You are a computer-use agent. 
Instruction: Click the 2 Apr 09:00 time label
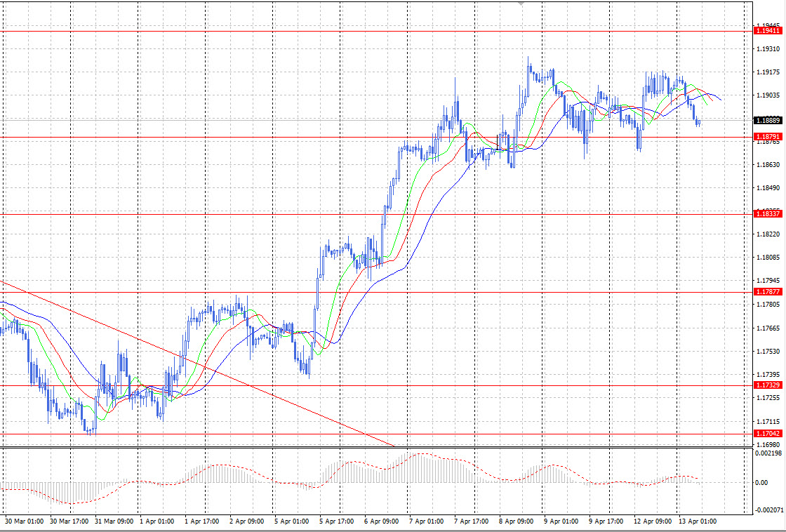(246, 521)
